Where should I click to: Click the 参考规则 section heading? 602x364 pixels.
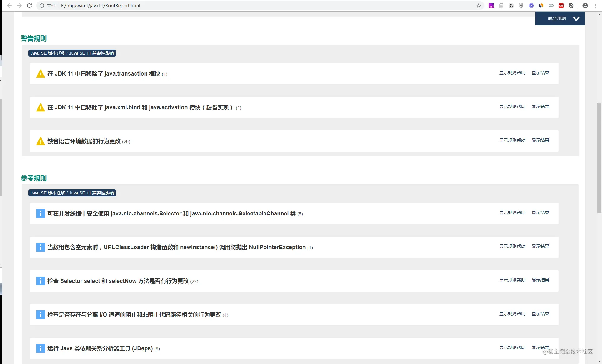point(34,178)
